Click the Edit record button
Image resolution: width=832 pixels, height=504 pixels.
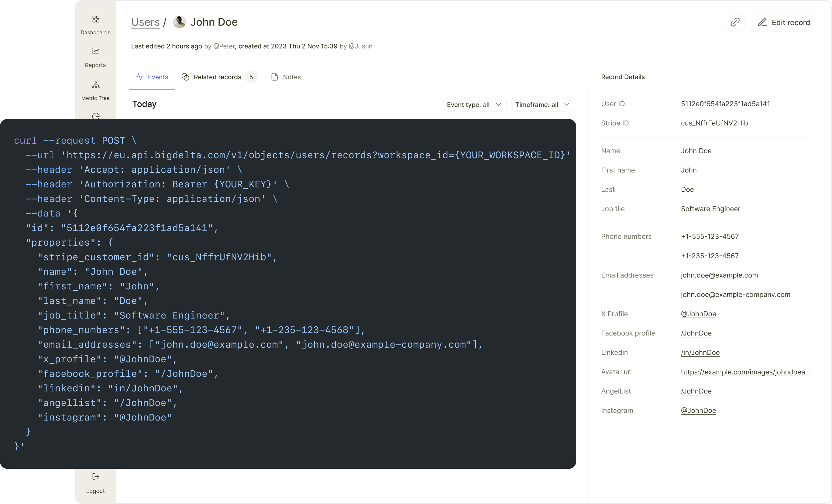point(784,22)
